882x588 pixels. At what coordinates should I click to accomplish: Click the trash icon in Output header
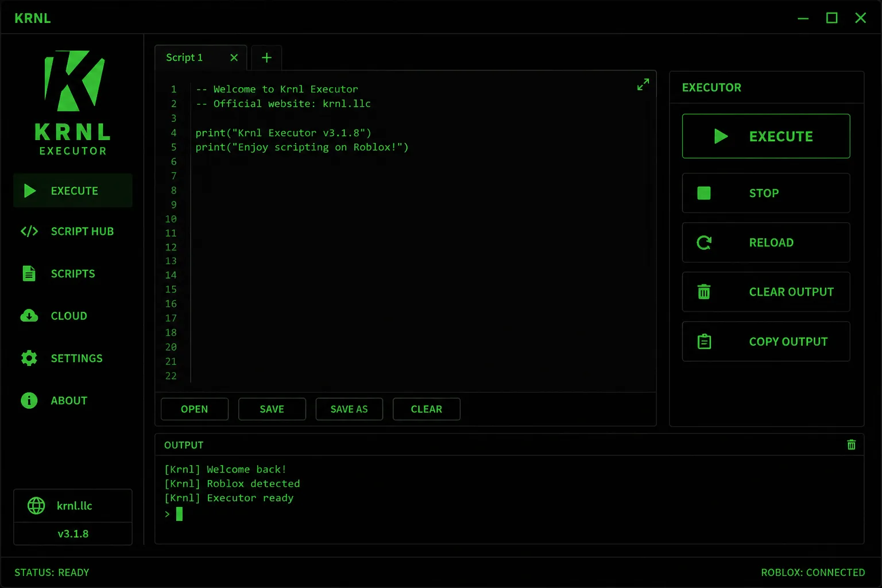[852, 444]
